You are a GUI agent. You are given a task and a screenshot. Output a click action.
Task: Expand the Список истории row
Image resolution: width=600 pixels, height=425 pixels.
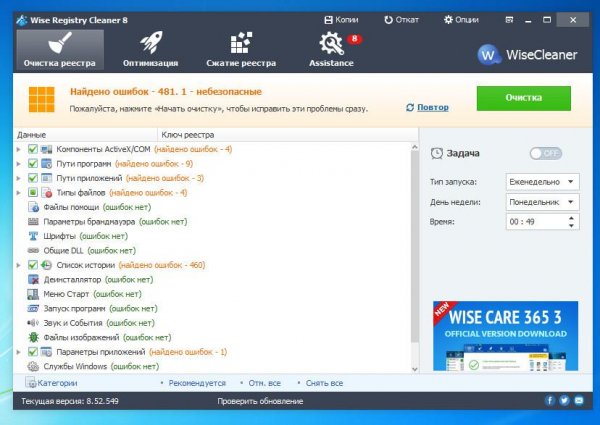[19, 265]
